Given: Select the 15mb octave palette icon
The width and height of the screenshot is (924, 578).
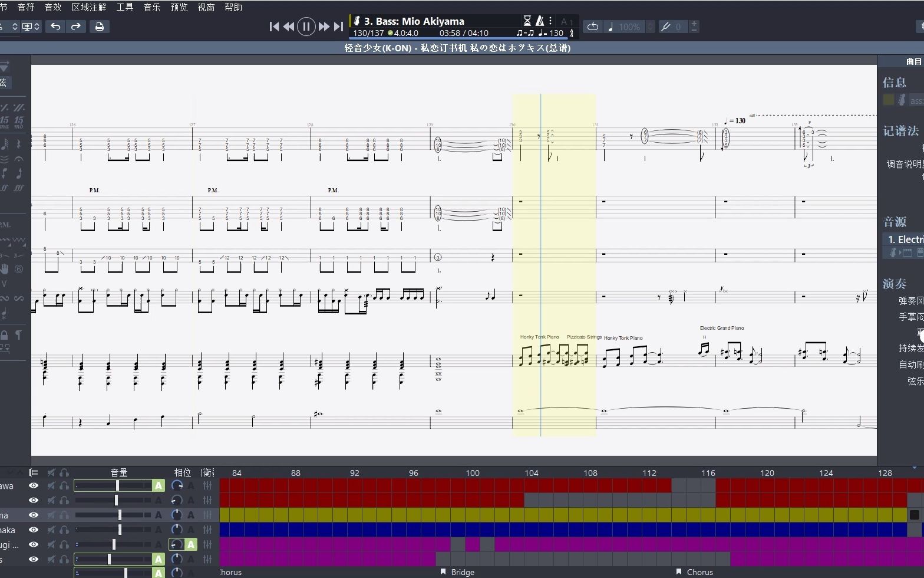Looking at the screenshot, I should [x=19, y=122].
